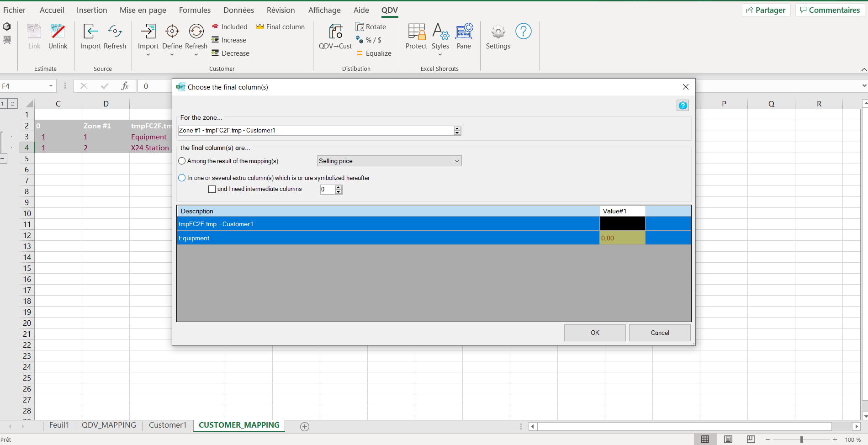Switch to Normal view icon
Viewport: 868px width, 445px height.
click(x=705, y=439)
